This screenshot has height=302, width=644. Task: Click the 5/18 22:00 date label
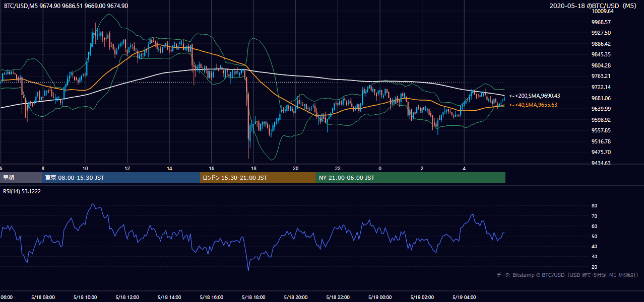338,297
